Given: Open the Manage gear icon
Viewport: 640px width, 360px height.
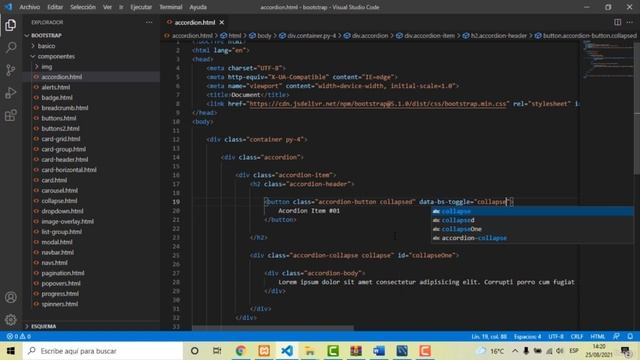Looking at the screenshot, I should pyautogui.click(x=11, y=320).
